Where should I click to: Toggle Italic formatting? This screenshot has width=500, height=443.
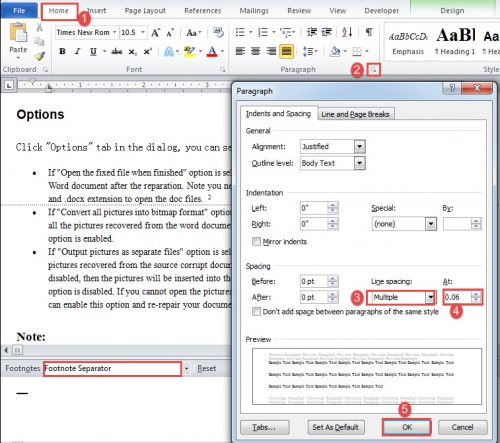click(x=78, y=51)
